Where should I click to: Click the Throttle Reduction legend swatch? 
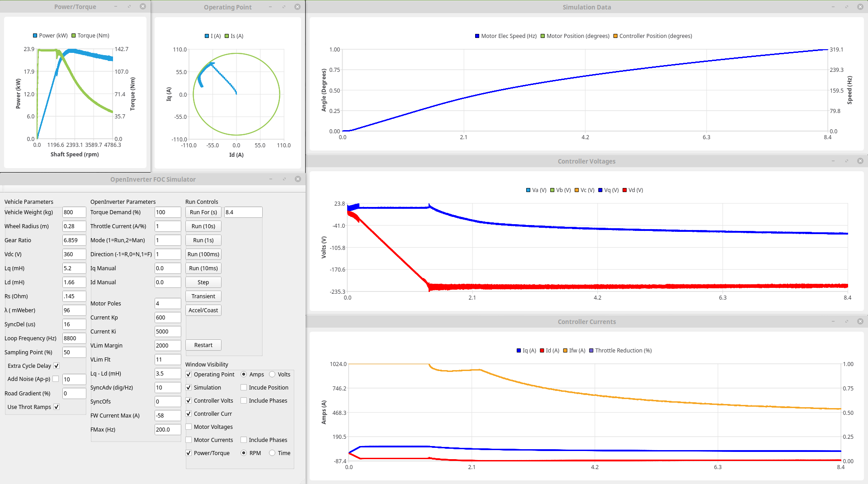591,351
